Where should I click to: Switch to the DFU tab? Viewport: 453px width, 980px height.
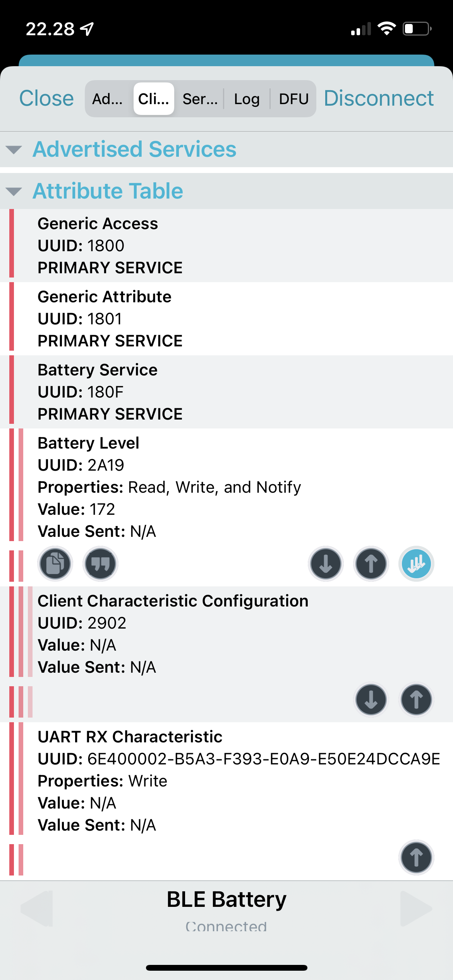coord(293,99)
